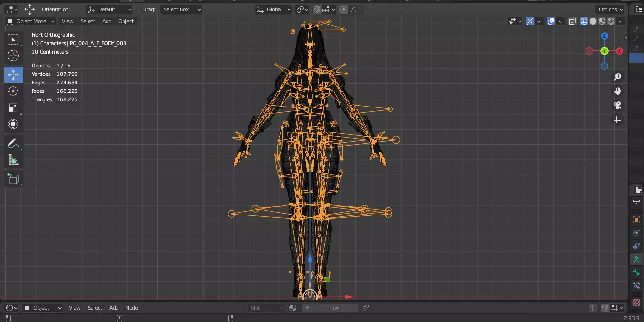Open the node editor View menu

(74, 308)
